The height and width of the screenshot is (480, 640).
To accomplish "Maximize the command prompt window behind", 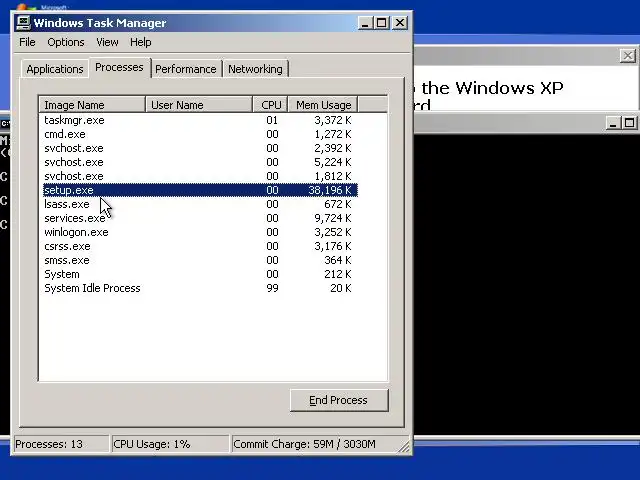I will pyautogui.click(x=629, y=123).
